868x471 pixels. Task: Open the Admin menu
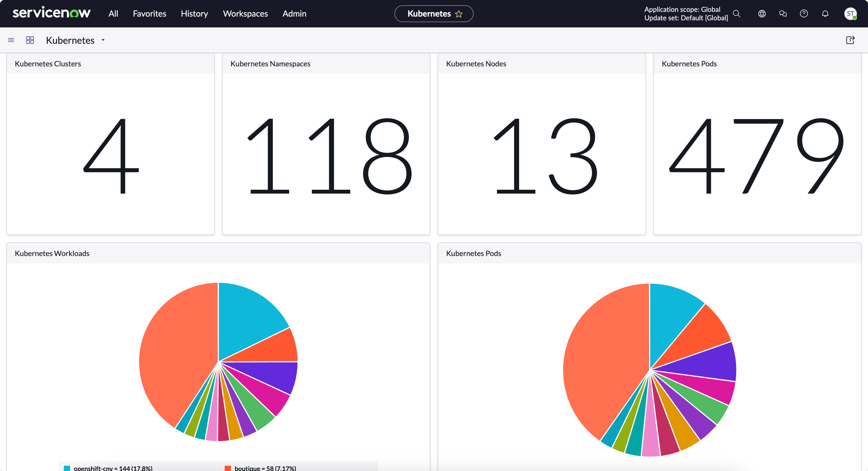coord(294,13)
